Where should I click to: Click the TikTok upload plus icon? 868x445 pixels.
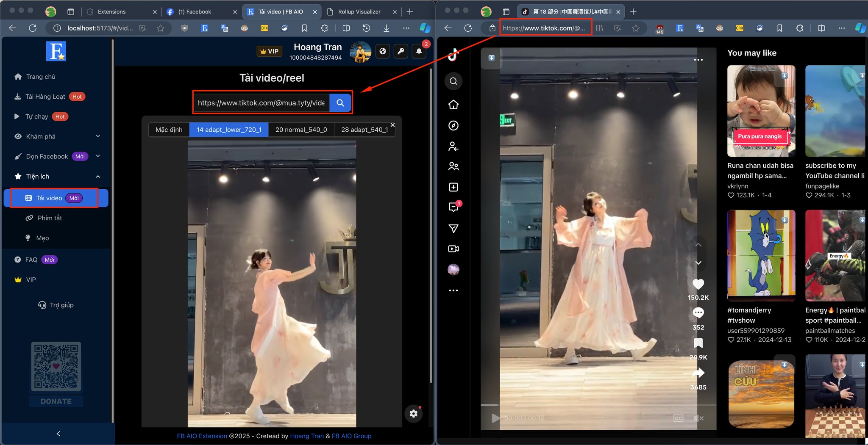click(453, 187)
